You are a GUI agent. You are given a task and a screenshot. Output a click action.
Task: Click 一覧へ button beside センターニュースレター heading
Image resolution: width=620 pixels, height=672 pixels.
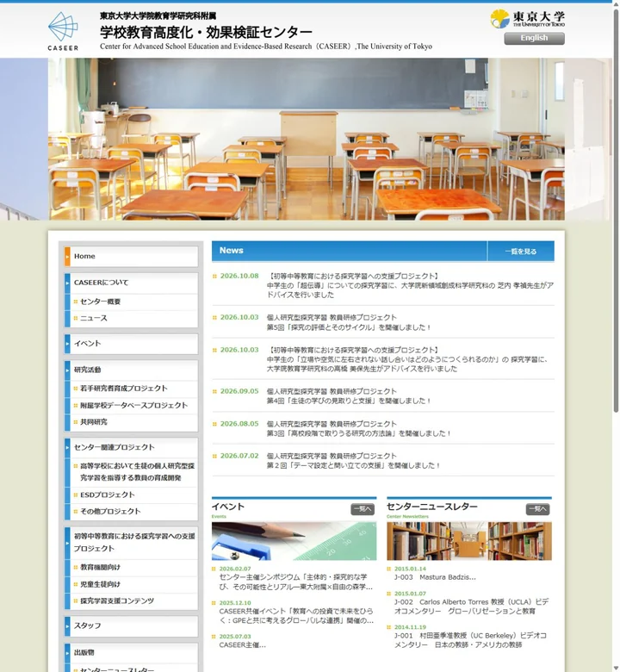537,509
